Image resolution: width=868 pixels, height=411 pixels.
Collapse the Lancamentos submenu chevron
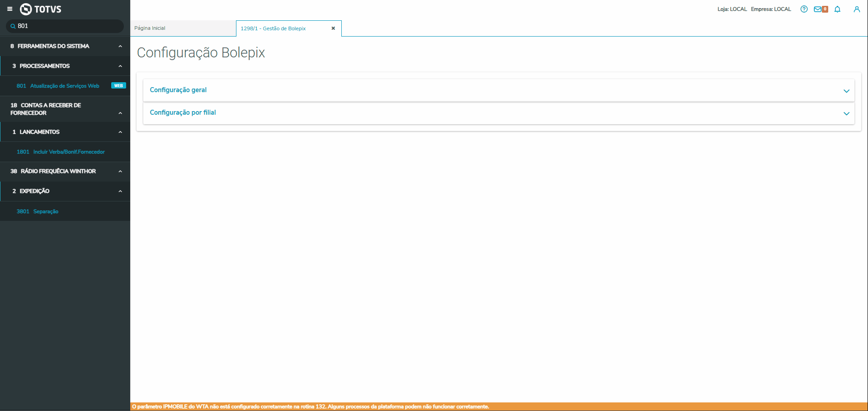(120, 132)
